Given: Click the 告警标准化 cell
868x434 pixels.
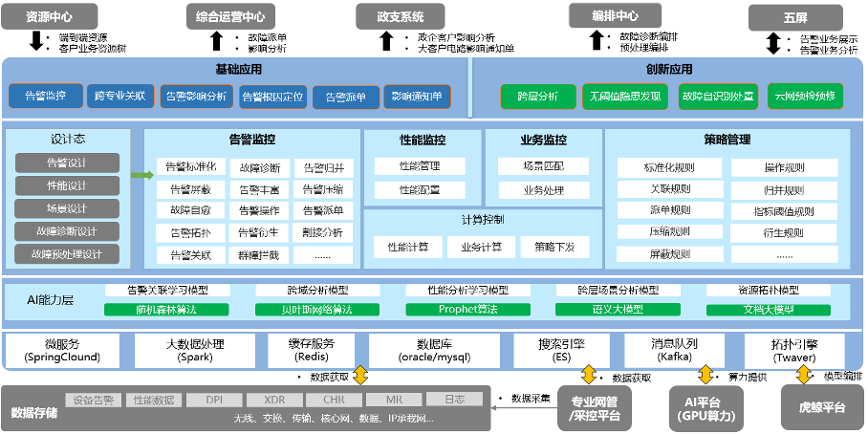Looking at the screenshot, I should [x=191, y=166].
